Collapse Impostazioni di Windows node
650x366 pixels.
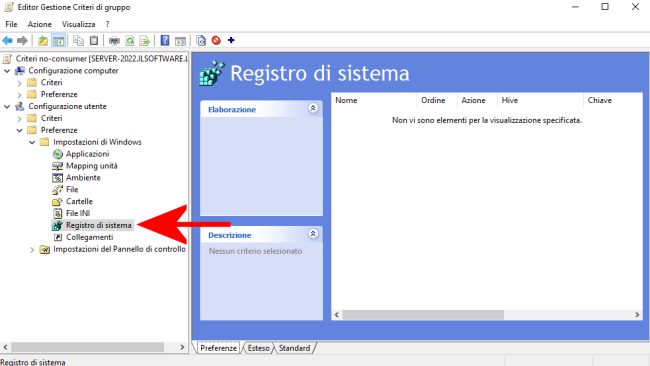[x=32, y=142]
